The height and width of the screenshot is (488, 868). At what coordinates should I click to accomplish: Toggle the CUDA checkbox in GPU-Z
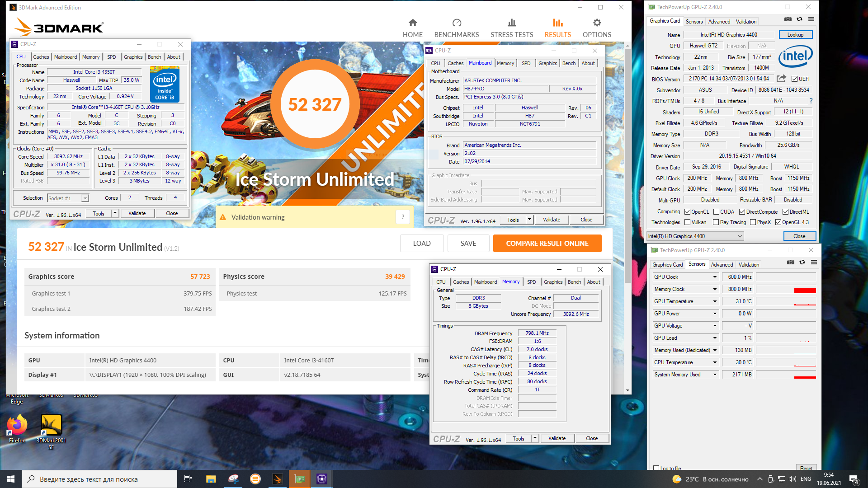pyautogui.click(x=716, y=212)
